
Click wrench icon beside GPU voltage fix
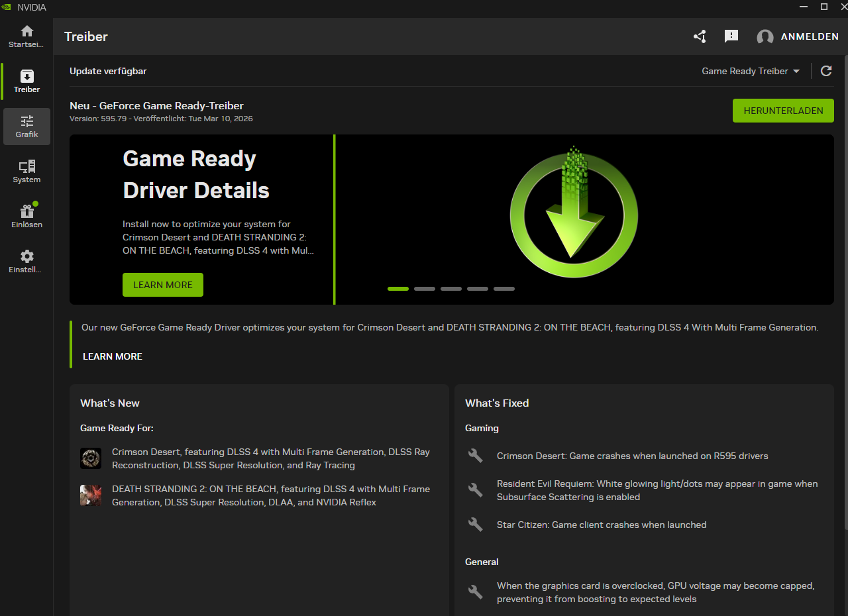point(476,592)
